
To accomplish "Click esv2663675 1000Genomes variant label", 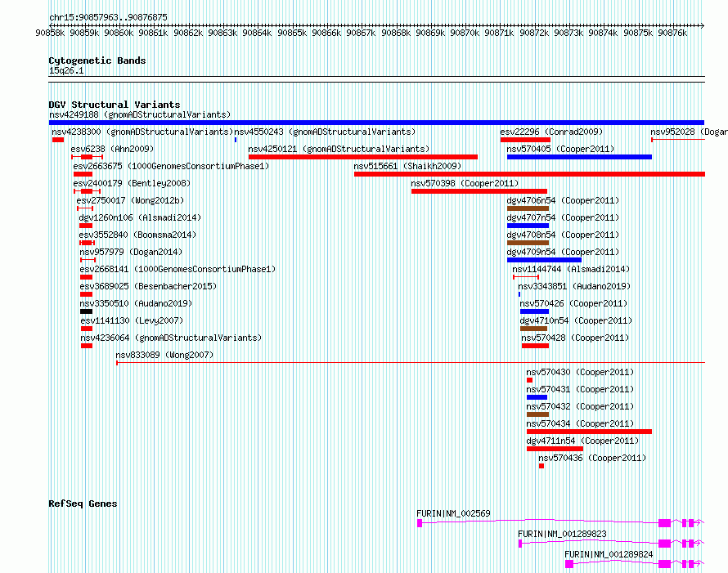I will [x=171, y=166].
